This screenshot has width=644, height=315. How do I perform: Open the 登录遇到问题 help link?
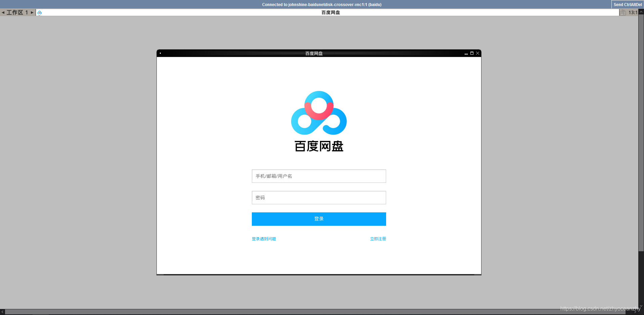pos(264,239)
